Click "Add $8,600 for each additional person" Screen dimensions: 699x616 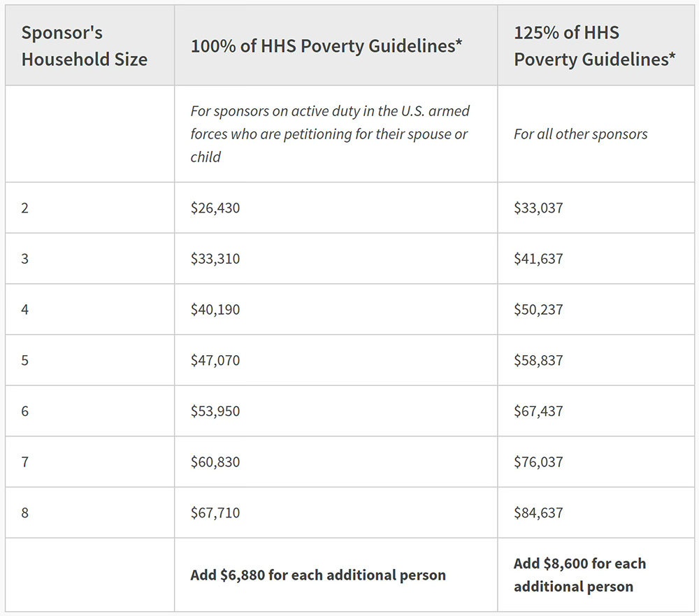click(579, 575)
